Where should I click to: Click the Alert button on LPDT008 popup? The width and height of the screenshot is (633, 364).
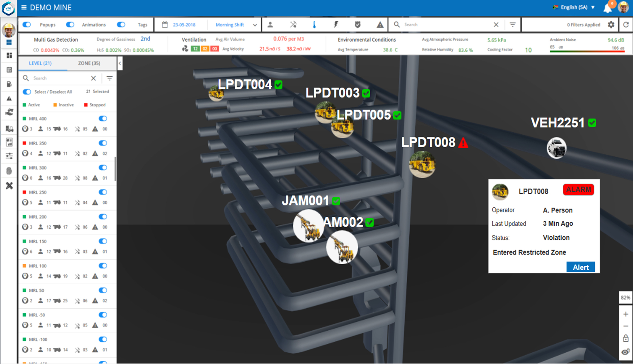tap(580, 267)
